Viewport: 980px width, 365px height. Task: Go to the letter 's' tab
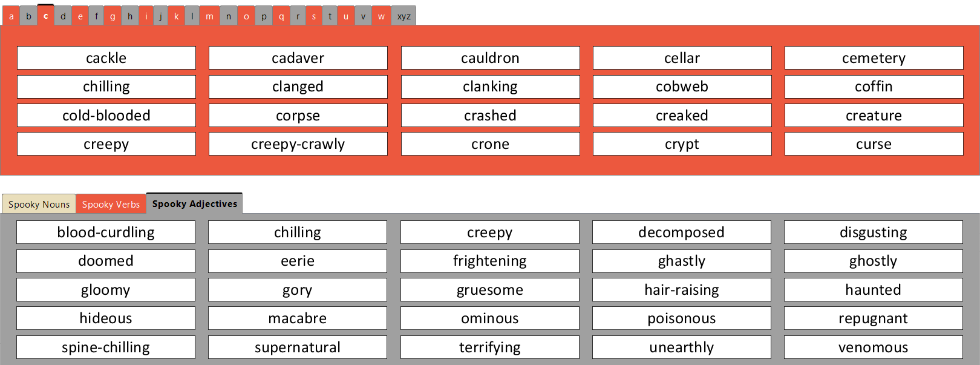click(x=313, y=16)
